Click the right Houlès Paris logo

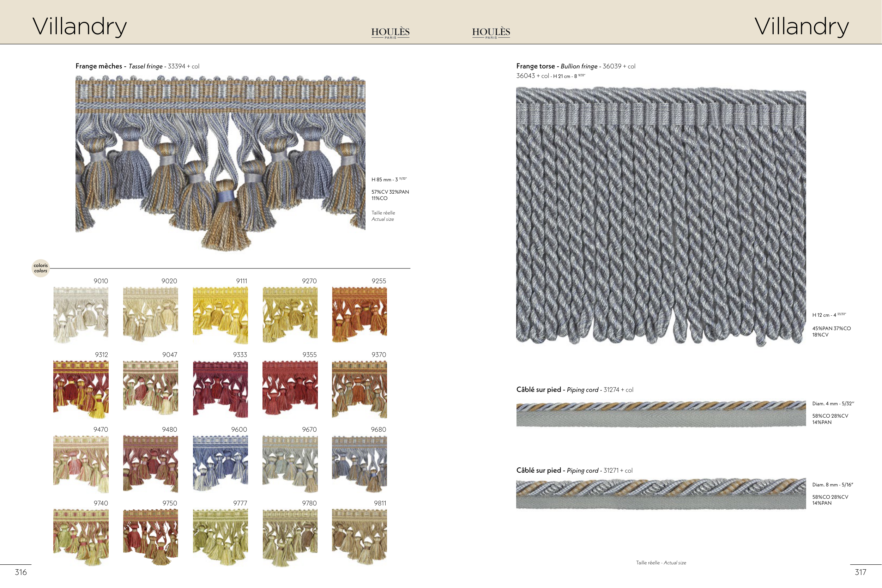491,32
